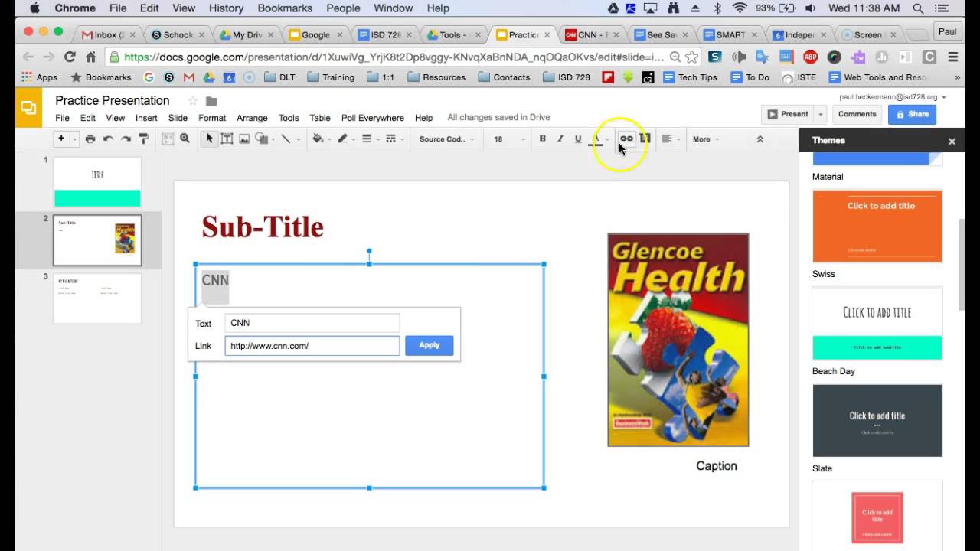Viewport: 980px width, 551px height.
Task: Click the Print icon in toolbar
Action: click(x=90, y=139)
